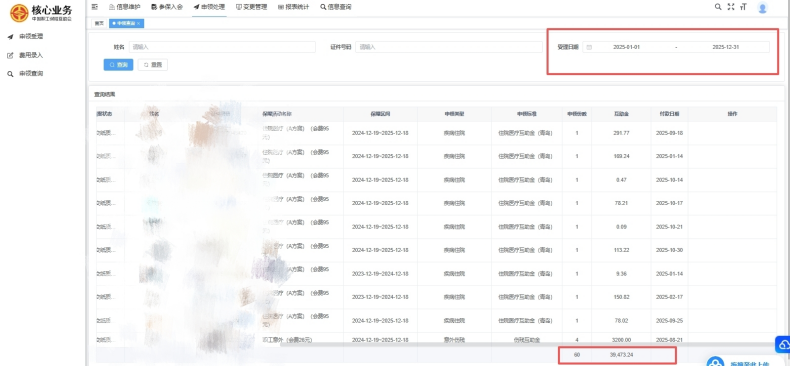Click payment date 2025-10-14
The image size is (790, 366).
[669, 180]
